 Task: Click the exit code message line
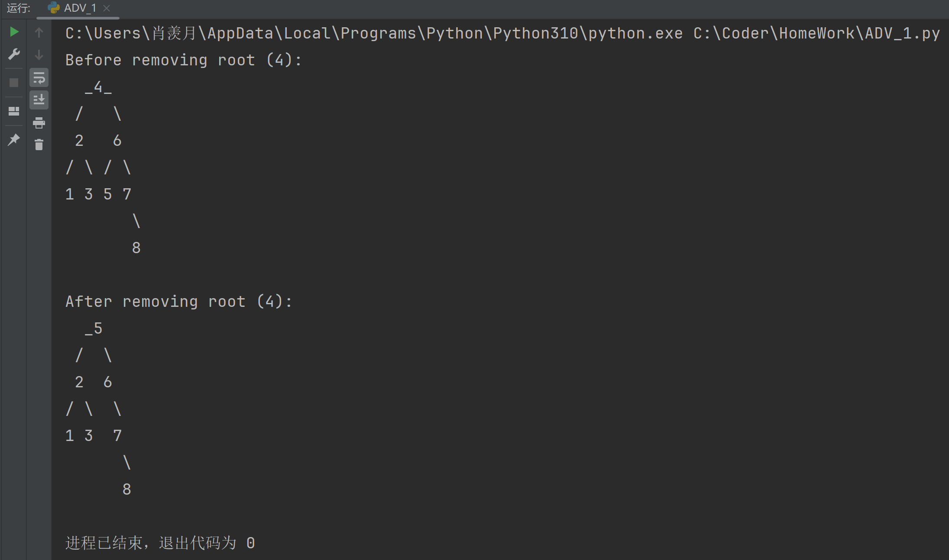pos(160,543)
